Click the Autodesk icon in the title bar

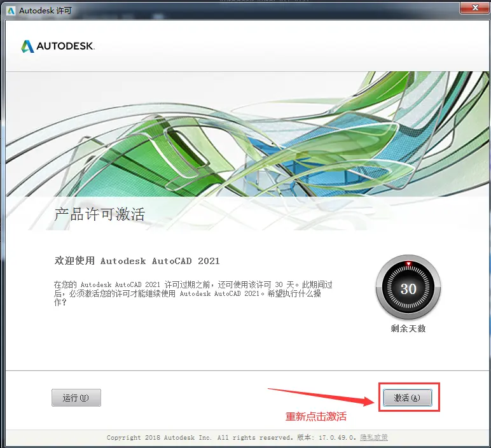click(x=10, y=10)
